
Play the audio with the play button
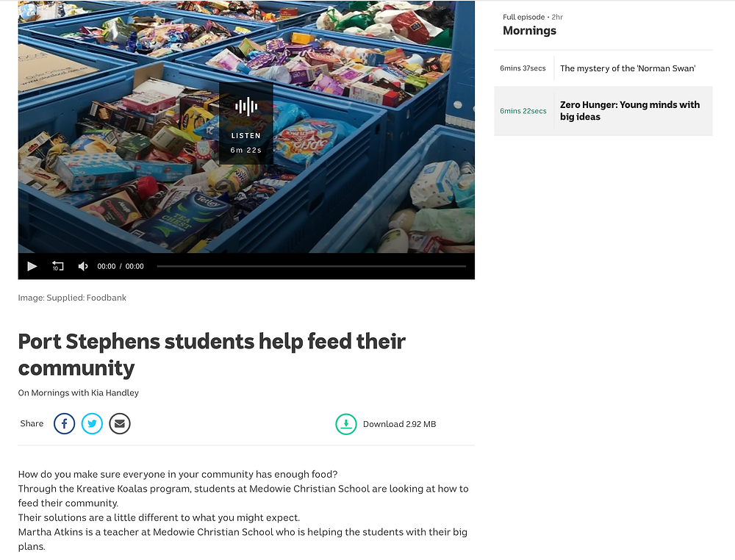(32, 266)
